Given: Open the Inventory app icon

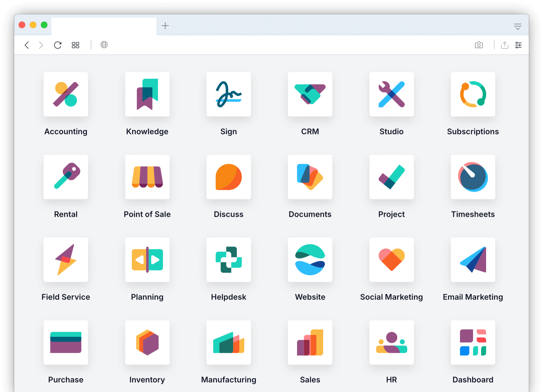Looking at the screenshot, I should click(147, 342).
